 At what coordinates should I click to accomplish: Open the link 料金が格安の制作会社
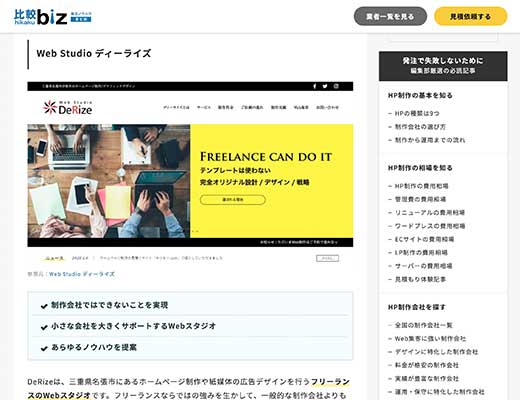point(427,365)
